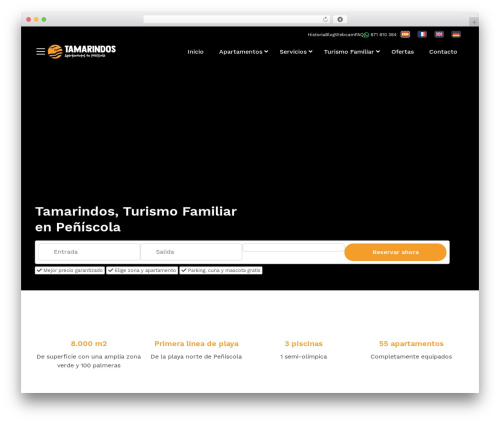Open a new browser tab with plus
The height and width of the screenshot is (423, 500).
point(474,22)
